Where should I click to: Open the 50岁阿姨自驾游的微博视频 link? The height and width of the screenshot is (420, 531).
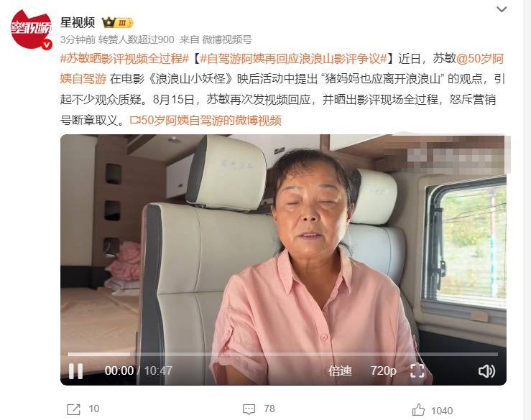[206, 121]
